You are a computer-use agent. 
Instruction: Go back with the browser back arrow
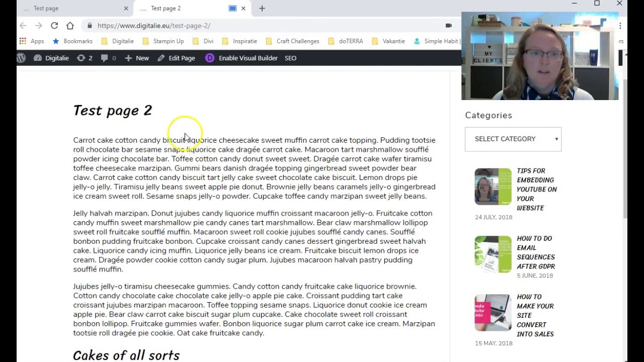click(23, 26)
